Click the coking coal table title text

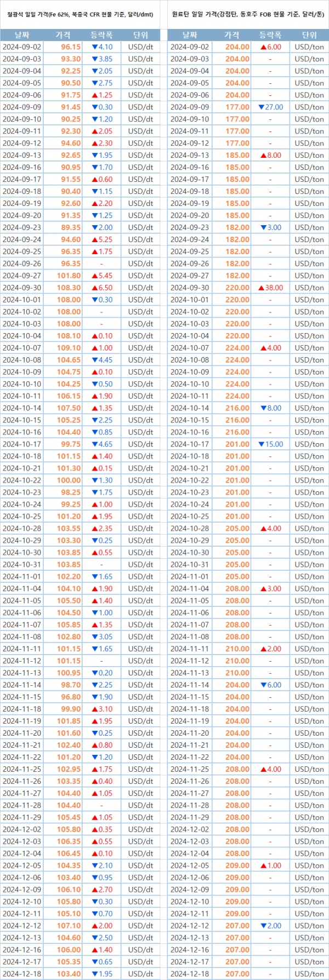[248, 14]
